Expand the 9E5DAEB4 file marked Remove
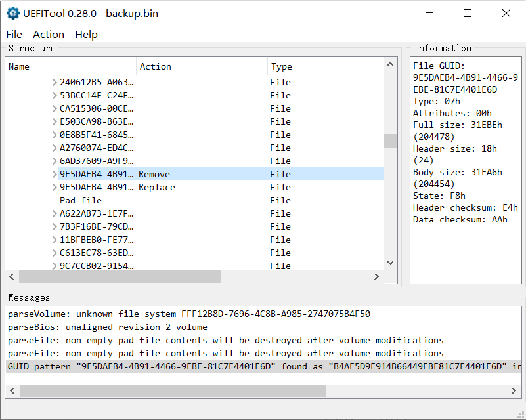 [55, 175]
